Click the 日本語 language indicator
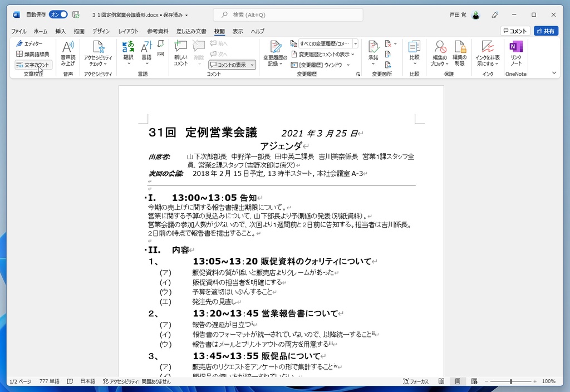 tap(87, 381)
